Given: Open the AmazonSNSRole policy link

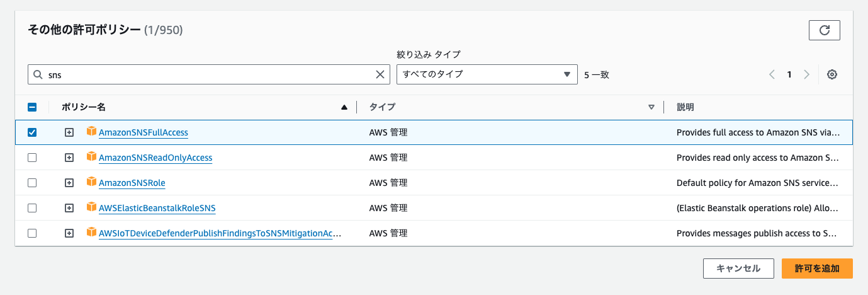Looking at the screenshot, I should point(132,183).
